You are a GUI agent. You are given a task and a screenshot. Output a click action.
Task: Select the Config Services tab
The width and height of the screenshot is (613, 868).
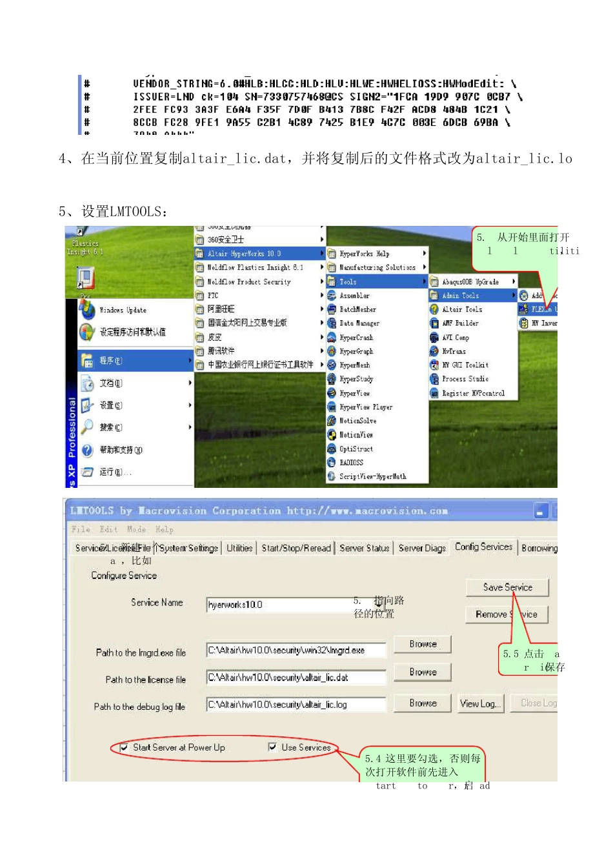(484, 547)
